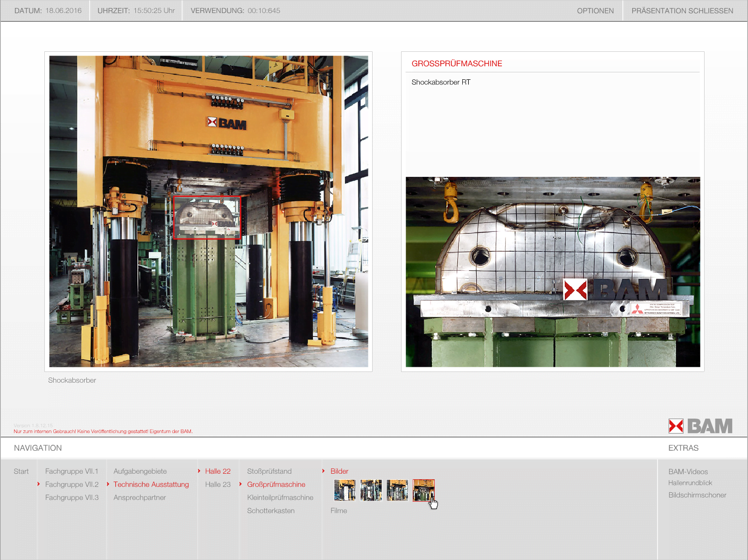The image size is (748, 560).
Task: Go to Start in navigation
Action: (21, 471)
